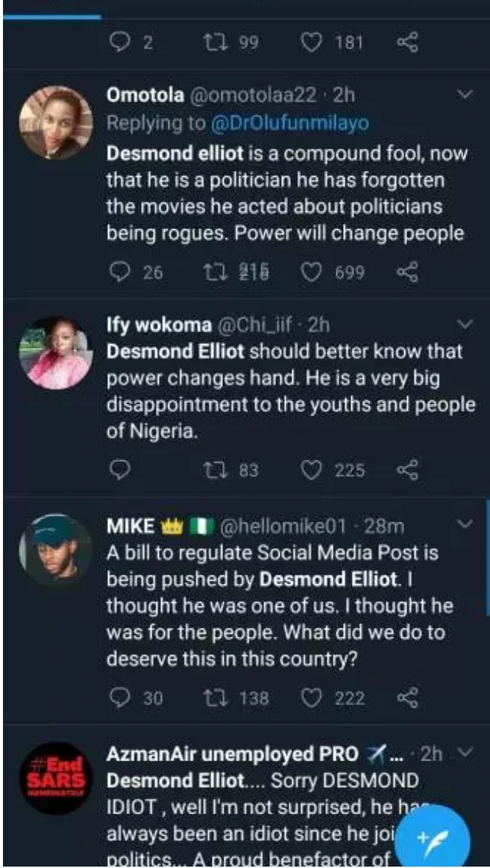Retweet MIKE's tweet with 138 retweets
Viewport: 490px width, 868px height.
tap(215, 697)
